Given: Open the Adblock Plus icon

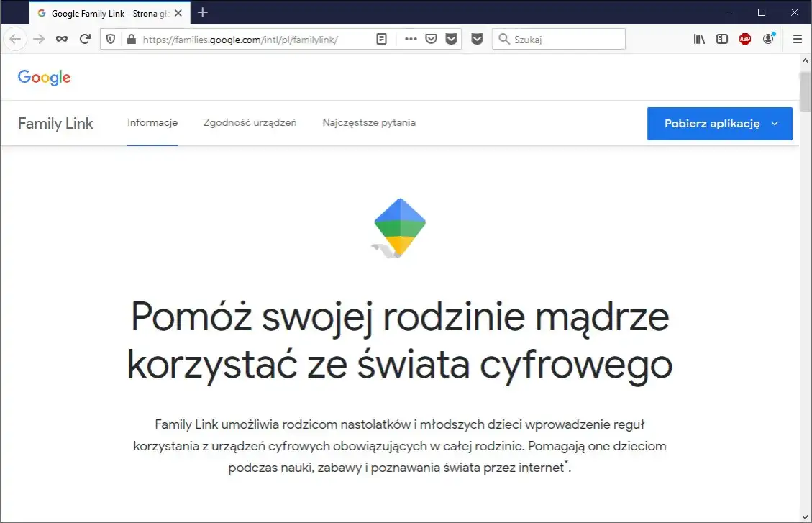Looking at the screenshot, I should click(x=744, y=39).
